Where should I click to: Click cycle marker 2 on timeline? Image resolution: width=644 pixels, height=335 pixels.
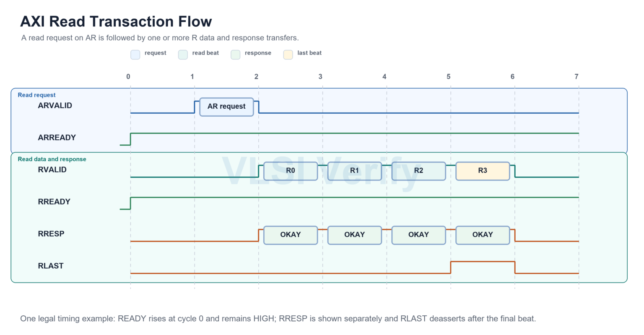click(x=257, y=76)
